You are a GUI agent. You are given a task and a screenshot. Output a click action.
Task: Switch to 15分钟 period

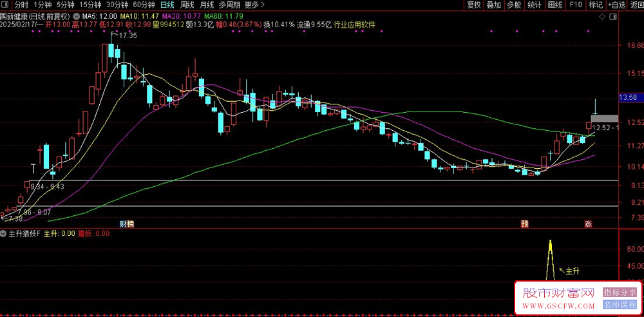(90, 5)
